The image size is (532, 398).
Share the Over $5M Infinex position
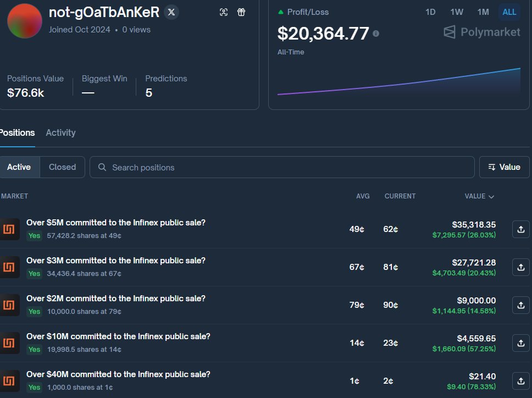(x=521, y=229)
